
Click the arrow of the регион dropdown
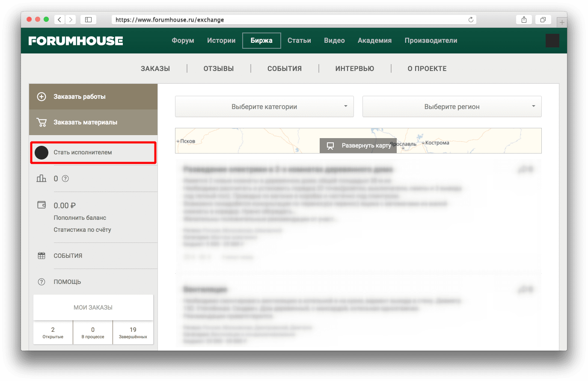pyautogui.click(x=534, y=106)
